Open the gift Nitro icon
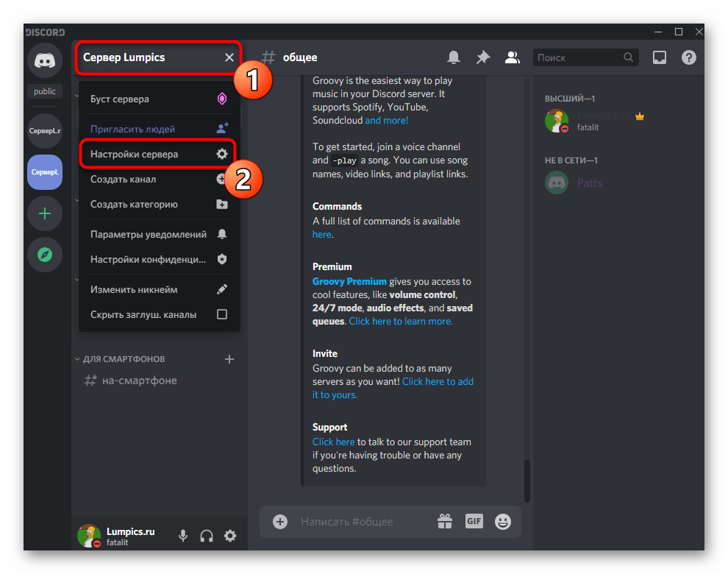 [445, 521]
